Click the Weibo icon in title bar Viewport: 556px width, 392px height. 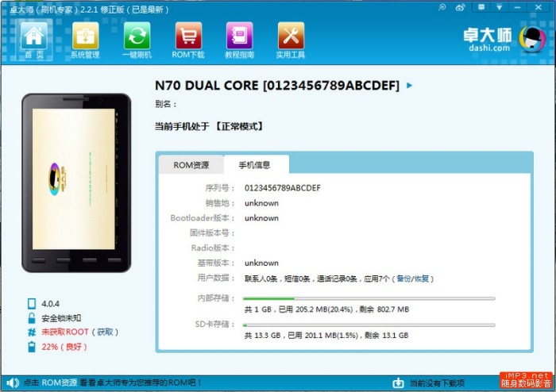click(460, 7)
